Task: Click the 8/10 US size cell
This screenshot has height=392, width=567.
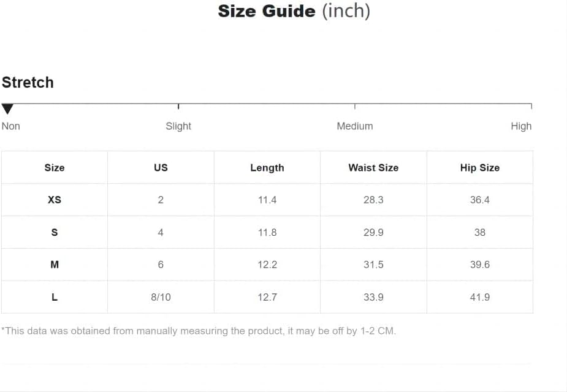Action: (x=161, y=297)
